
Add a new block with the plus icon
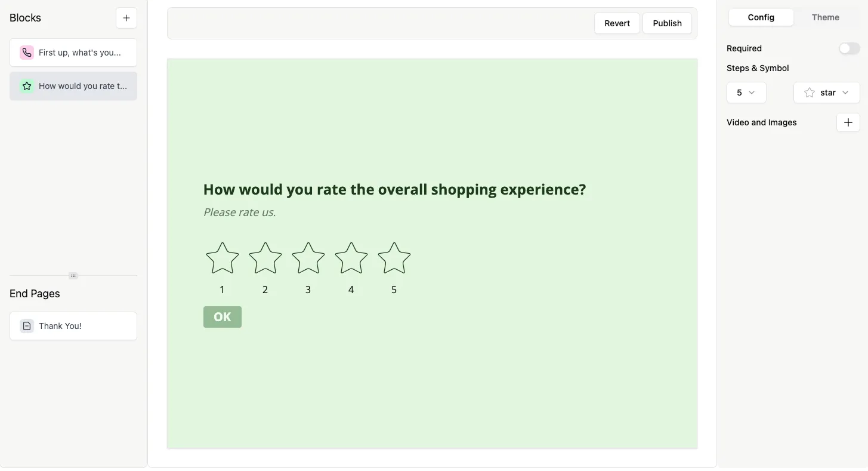pos(126,17)
